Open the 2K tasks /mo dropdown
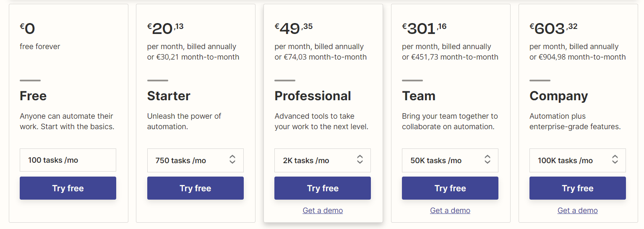This screenshot has width=644, height=229. 323,160
